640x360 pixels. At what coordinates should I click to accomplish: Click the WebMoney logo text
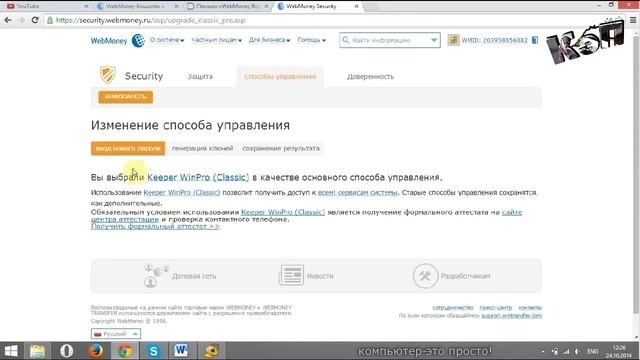click(x=109, y=41)
